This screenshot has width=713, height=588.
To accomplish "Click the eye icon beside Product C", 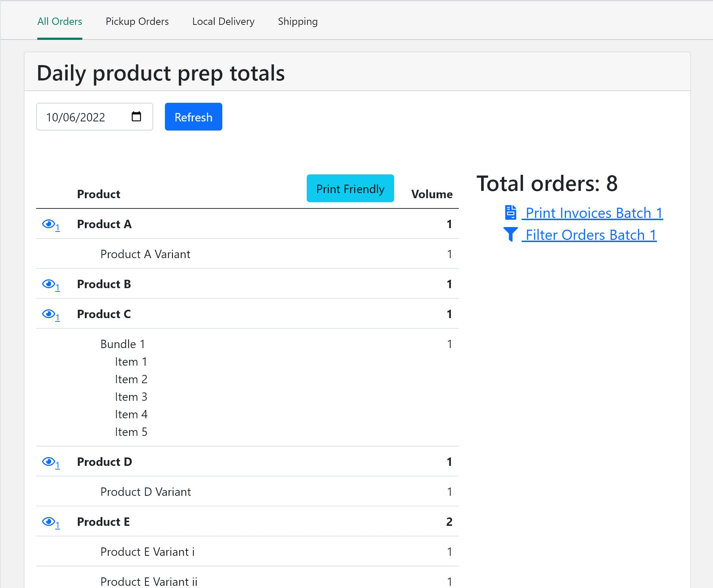I will pyautogui.click(x=49, y=314).
